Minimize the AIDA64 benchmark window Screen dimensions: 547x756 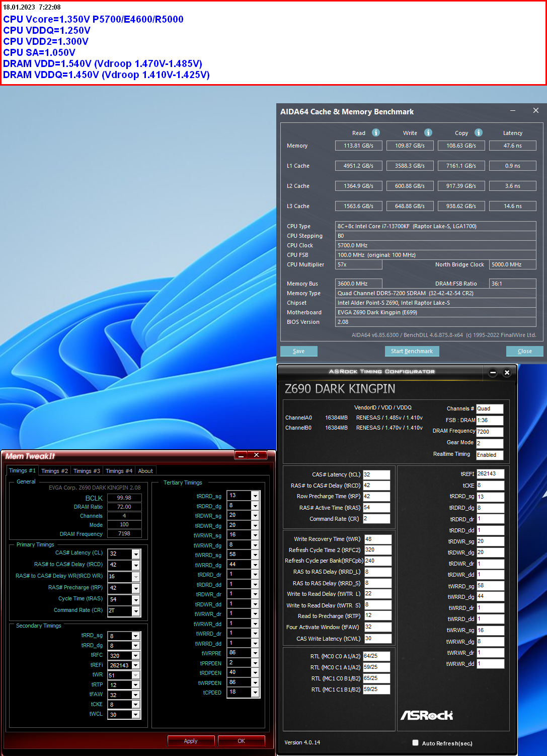(x=513, y=111)
